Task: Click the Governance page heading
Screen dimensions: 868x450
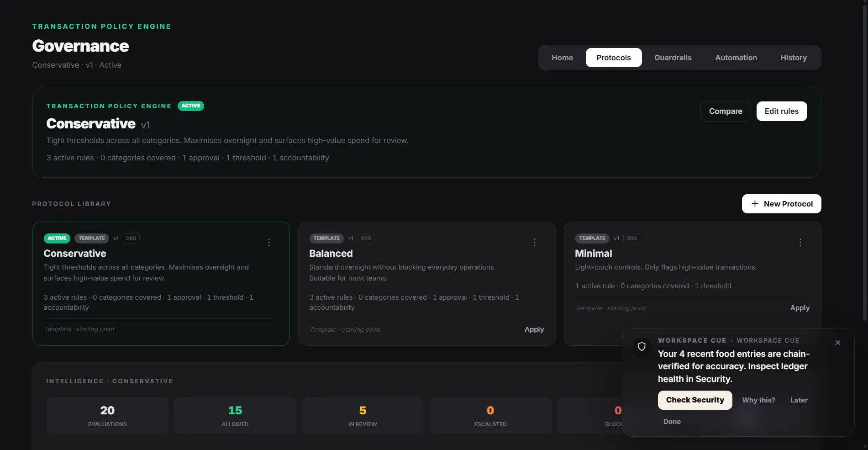Action: (x=80, y=46)
